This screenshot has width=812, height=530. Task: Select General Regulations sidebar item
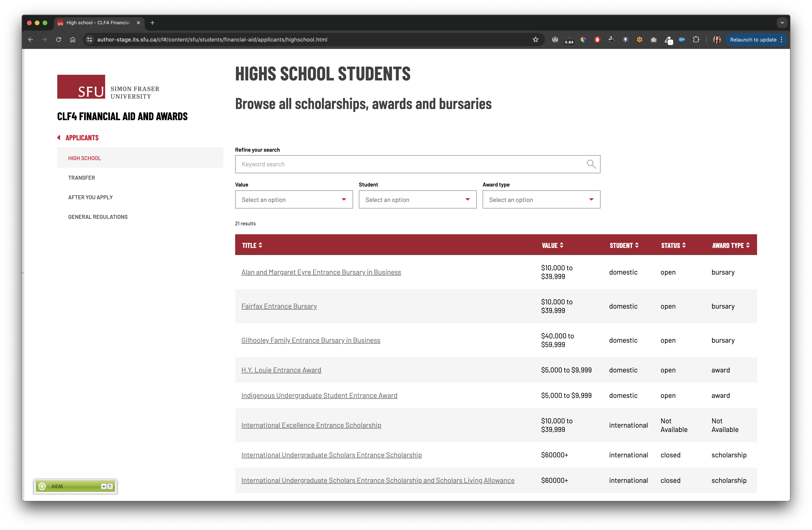point(98,217)
